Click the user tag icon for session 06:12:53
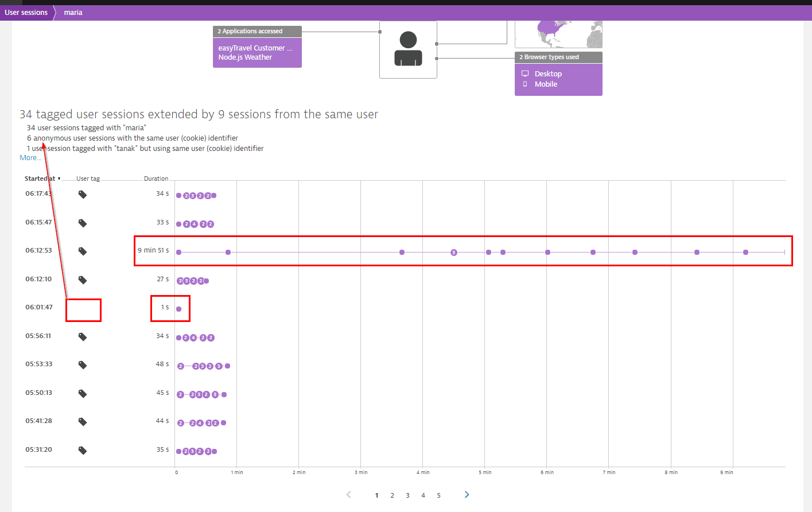Image resolution: width=812 pixels, height=512 pixels. click(83, 251)
